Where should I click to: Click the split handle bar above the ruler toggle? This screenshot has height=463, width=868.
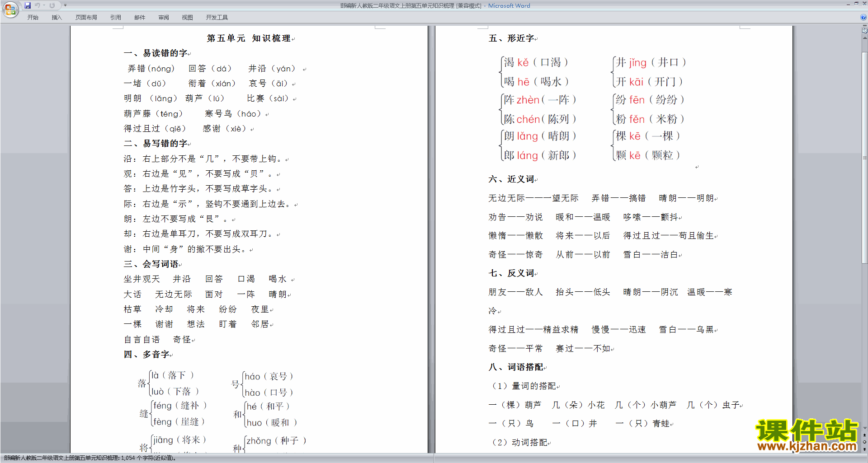click(x=865, y=26)
